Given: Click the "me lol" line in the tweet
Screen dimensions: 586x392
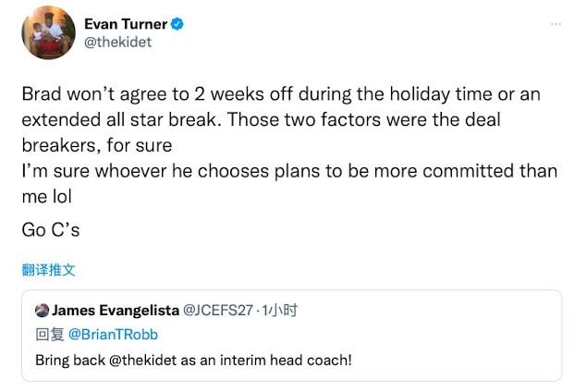Looking at the screenshot, I should point(45,196).
